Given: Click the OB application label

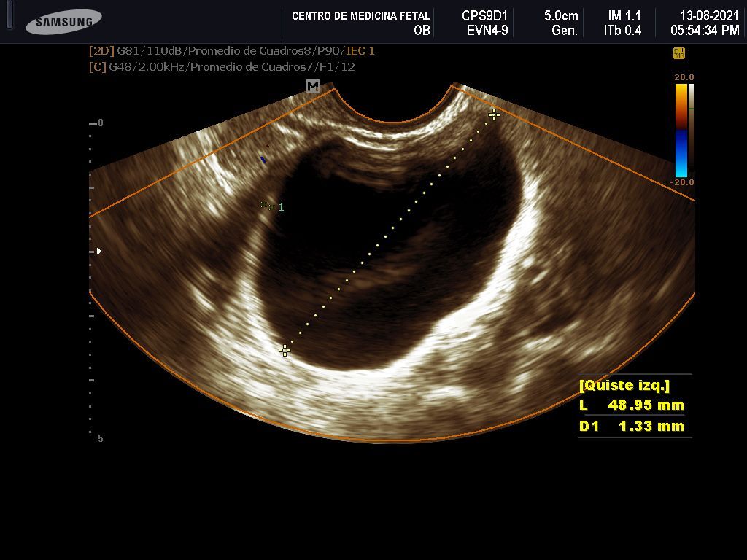Looking at the screenshot, I should pos(422,31).
